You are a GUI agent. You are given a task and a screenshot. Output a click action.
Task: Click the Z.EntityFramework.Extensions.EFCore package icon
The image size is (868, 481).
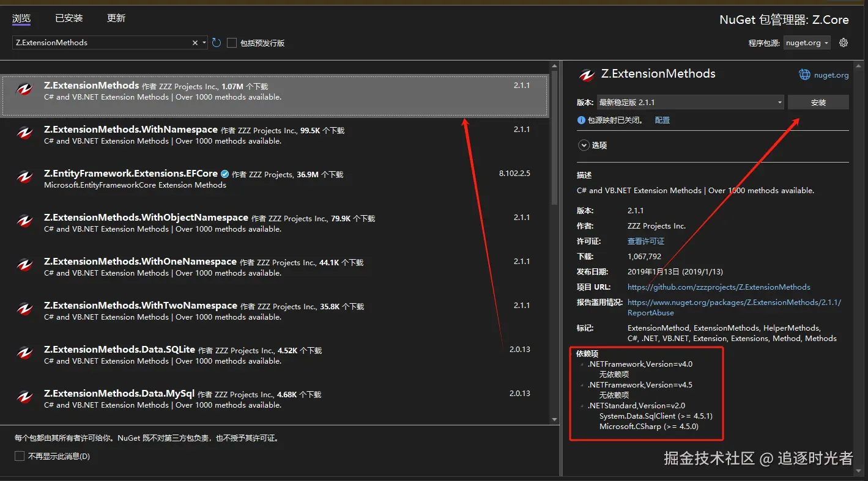point(24,177)
